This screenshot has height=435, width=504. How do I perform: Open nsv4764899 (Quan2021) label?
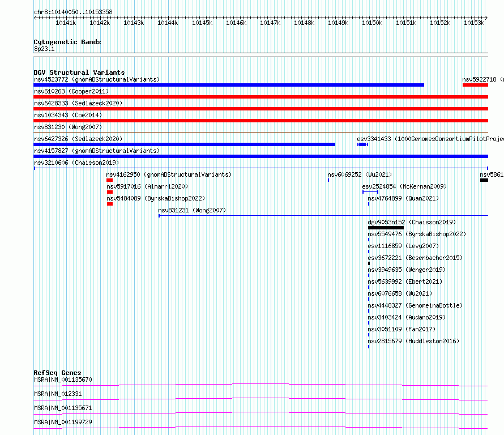403,198
